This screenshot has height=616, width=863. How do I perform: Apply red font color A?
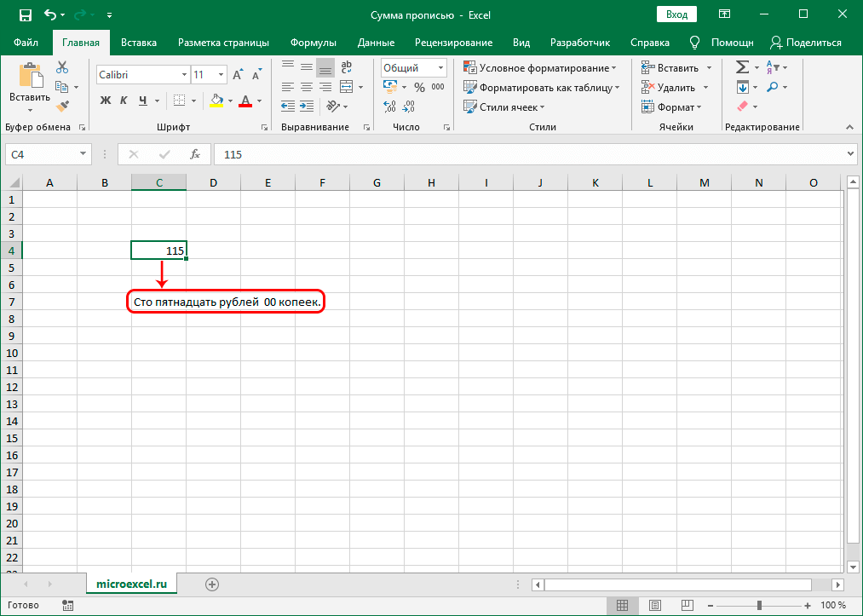pyautogui.click(x=245, y=101)
